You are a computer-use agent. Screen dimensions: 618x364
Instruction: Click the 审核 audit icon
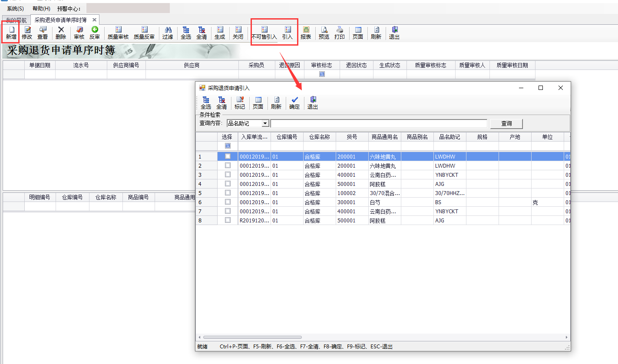[79, 33]
